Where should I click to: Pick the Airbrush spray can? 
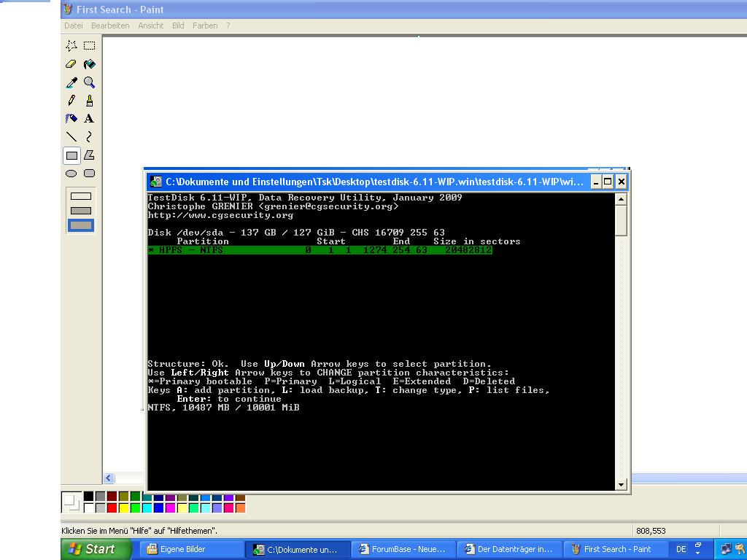click(71, 119)
